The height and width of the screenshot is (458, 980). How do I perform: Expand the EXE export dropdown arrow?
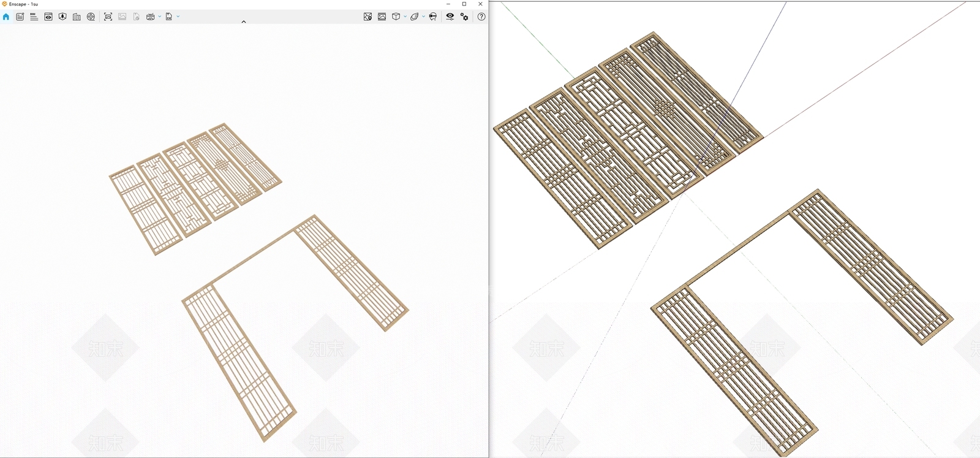coord(178,17)
